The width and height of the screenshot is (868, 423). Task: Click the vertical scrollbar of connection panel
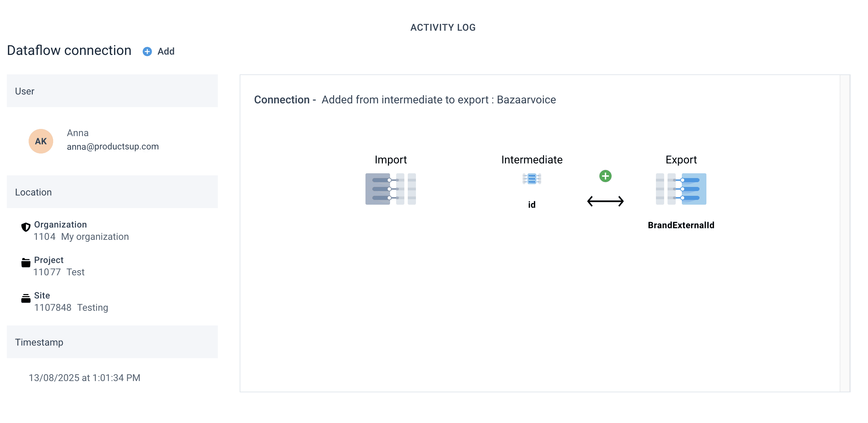(x=844, y=233)
